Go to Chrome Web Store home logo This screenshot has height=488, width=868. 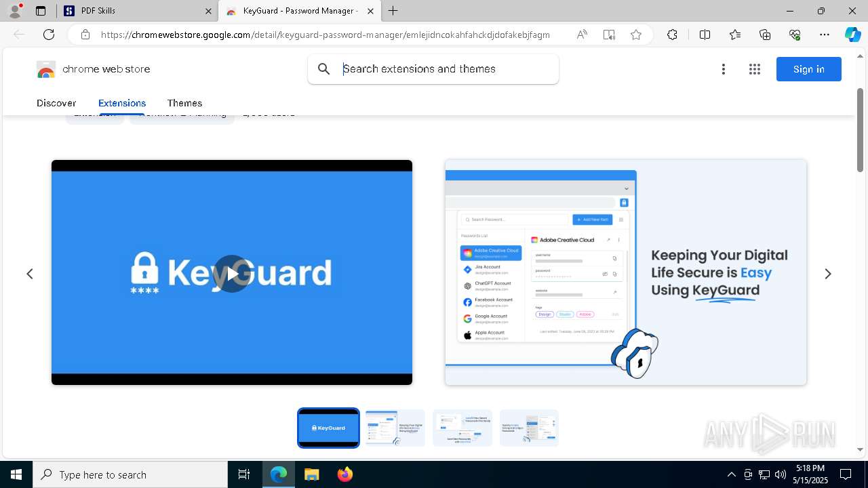[x=94, y=69]
